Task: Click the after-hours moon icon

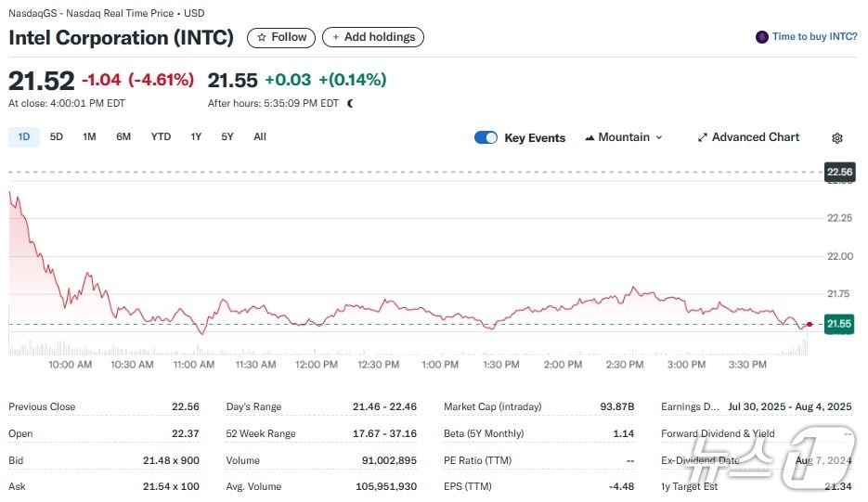Action: point(350,103)
